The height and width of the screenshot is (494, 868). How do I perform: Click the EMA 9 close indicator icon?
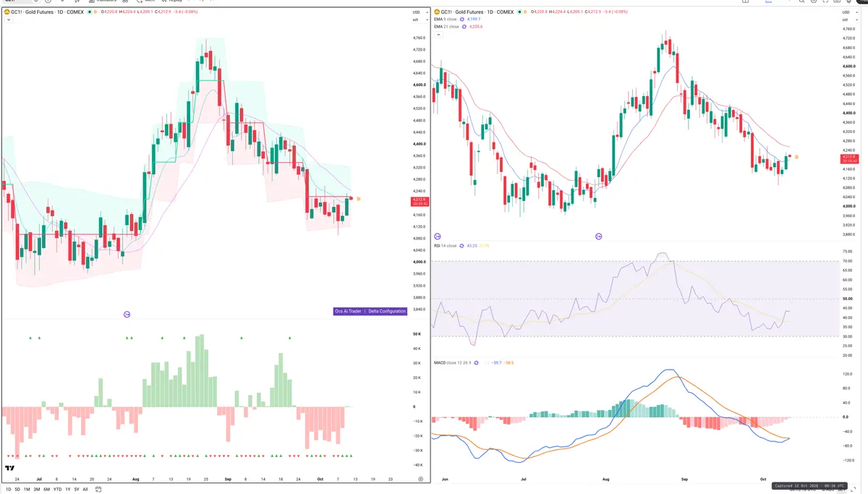pyautogui.click(x=463, y=20)
